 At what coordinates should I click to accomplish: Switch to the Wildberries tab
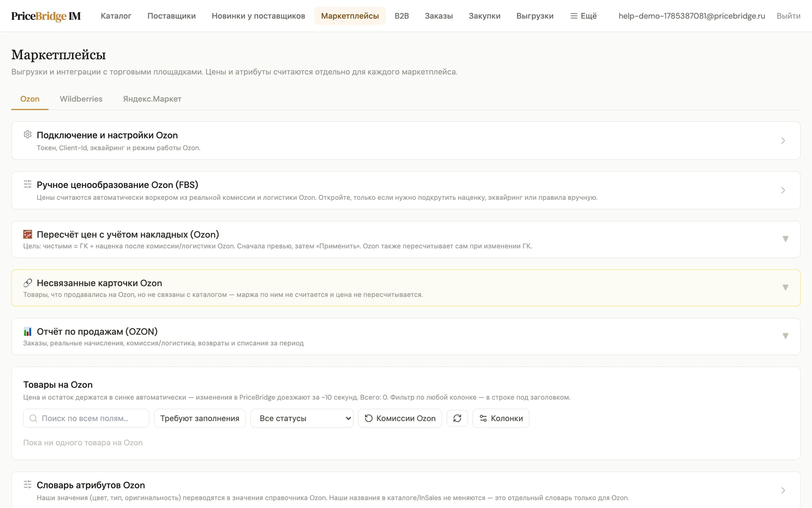(81, 99)
